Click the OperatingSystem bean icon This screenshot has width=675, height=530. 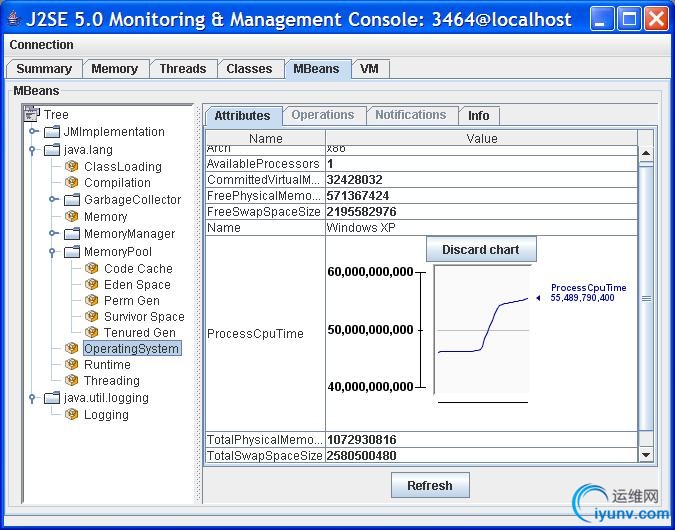point(71,348)
